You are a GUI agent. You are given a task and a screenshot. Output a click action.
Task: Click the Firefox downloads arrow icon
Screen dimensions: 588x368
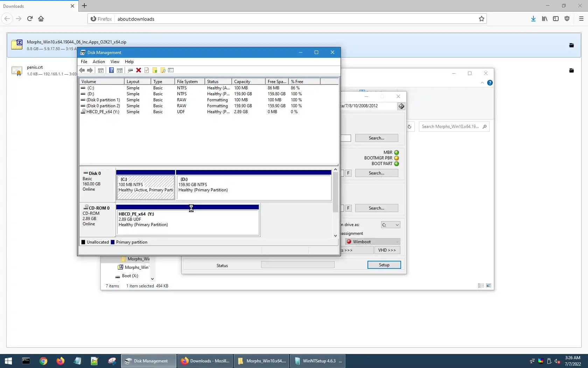[x=533, y=19]
